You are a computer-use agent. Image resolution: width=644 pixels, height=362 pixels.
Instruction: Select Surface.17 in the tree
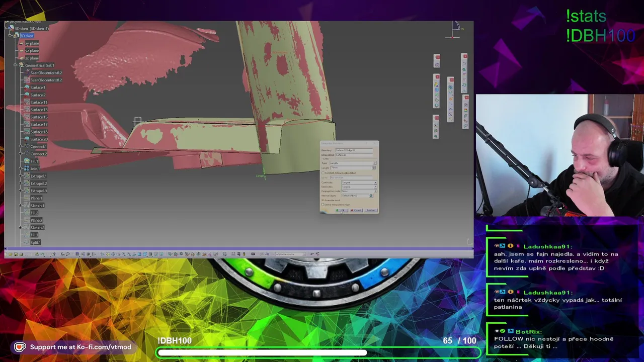[x=39, y=124]
